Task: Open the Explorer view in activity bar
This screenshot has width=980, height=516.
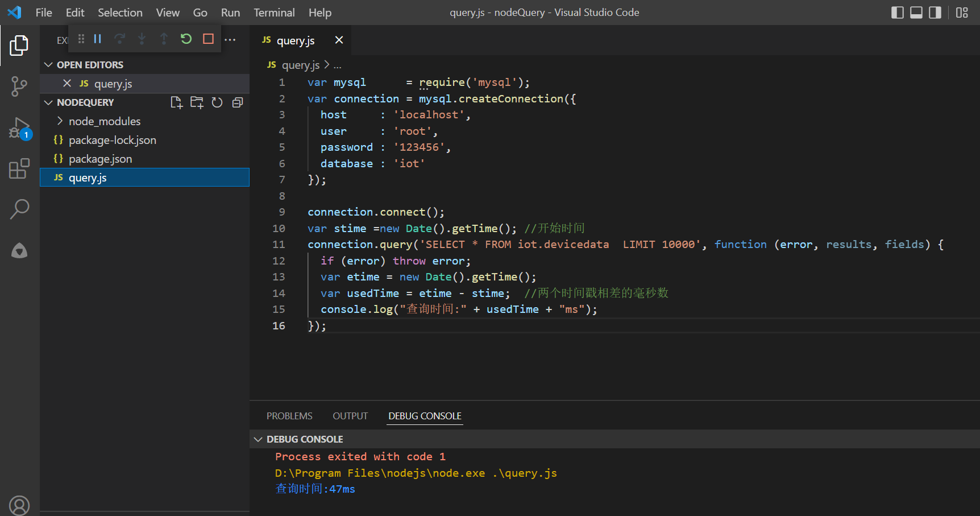Action: [x=19, y=46]
